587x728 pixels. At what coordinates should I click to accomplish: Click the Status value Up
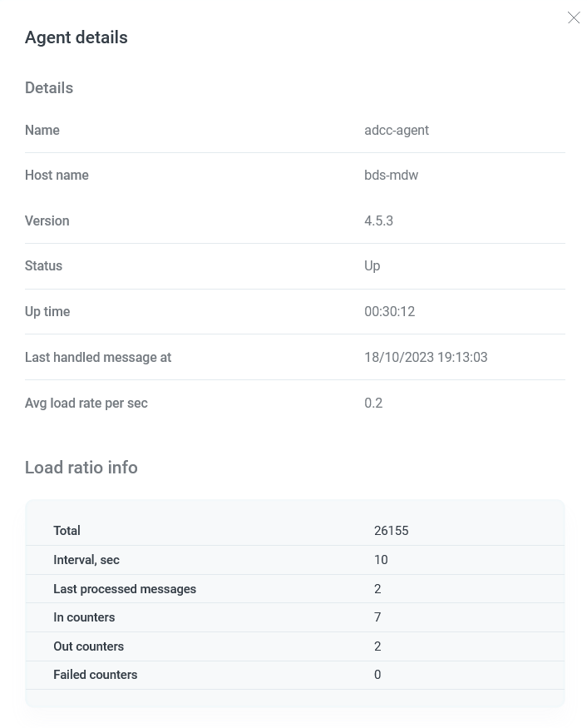coord(372,265)
